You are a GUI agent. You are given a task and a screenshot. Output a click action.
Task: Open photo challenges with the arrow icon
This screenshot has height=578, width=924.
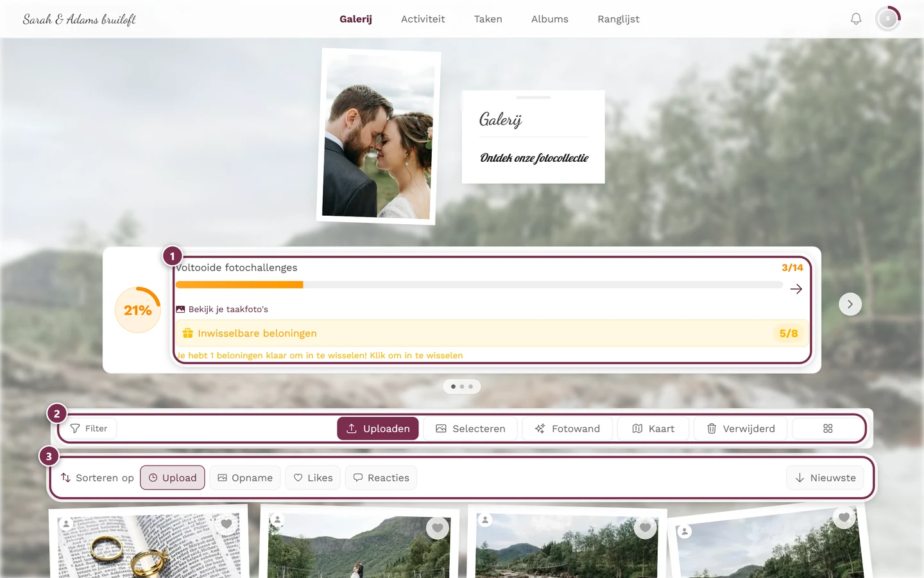coord(796,289)
